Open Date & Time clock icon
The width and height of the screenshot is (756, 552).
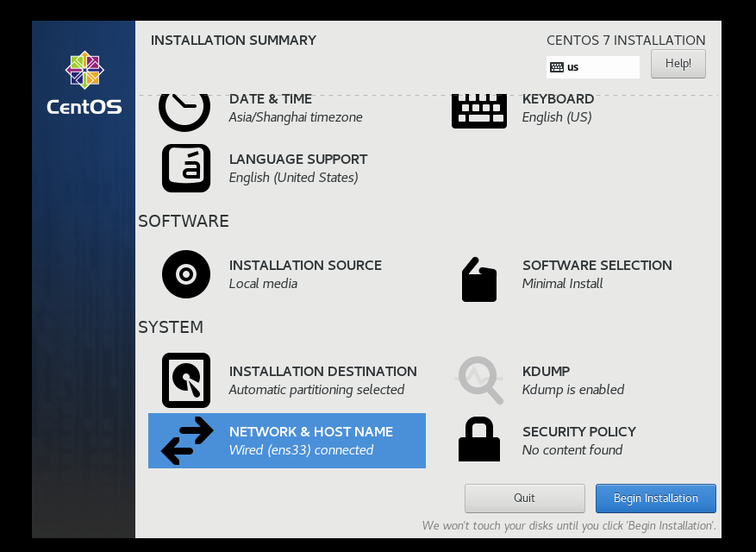click(x=184, y=112)
